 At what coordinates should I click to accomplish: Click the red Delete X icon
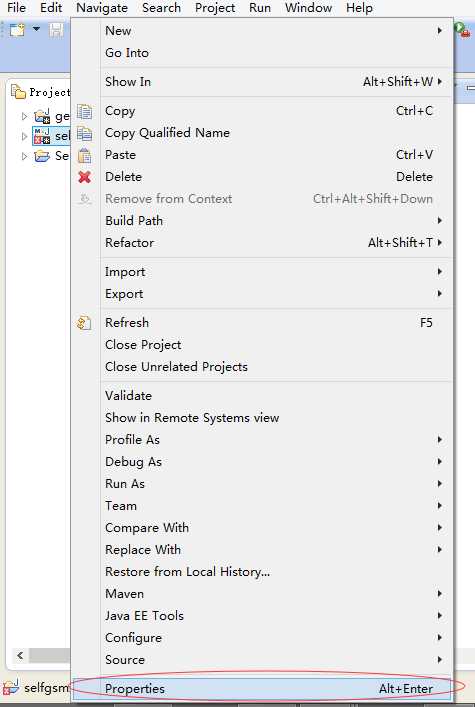(84, 177)
